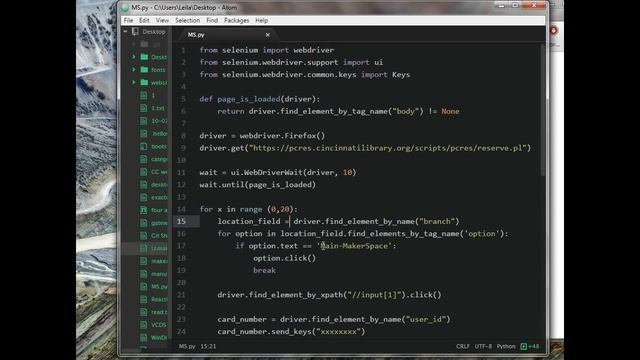Open the file starting with 'VCDS'
This screenshot has width=640, height=360.
tap(158, 325)
